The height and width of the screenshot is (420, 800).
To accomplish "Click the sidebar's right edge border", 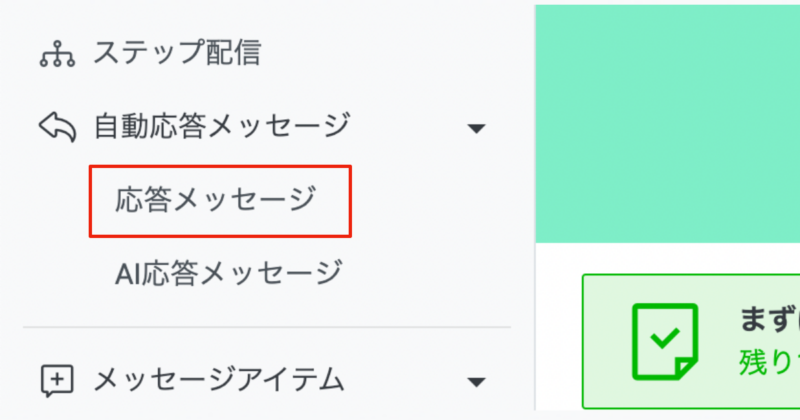I will 534,207.
